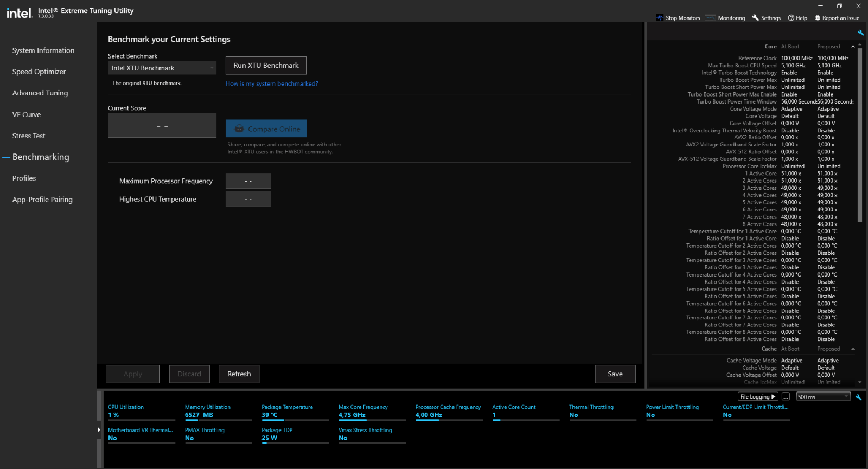The height and width of the screenshot is (469, 868).
Task: Select Benchmarking in sidebar
Action: 41,157
